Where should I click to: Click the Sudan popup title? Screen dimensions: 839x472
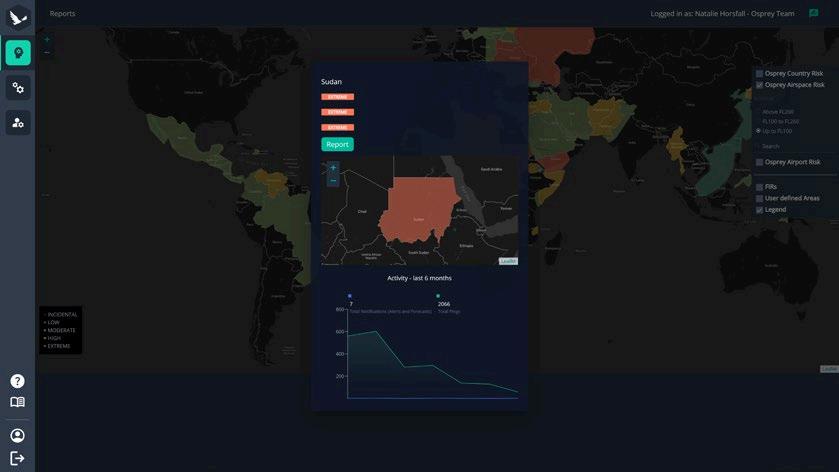coord(331,82)
